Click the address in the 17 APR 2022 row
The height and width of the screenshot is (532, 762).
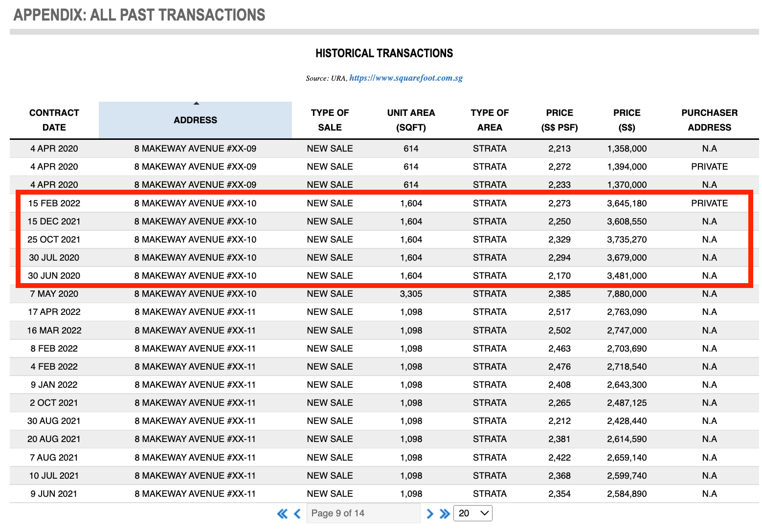click(x=195, y=312)
